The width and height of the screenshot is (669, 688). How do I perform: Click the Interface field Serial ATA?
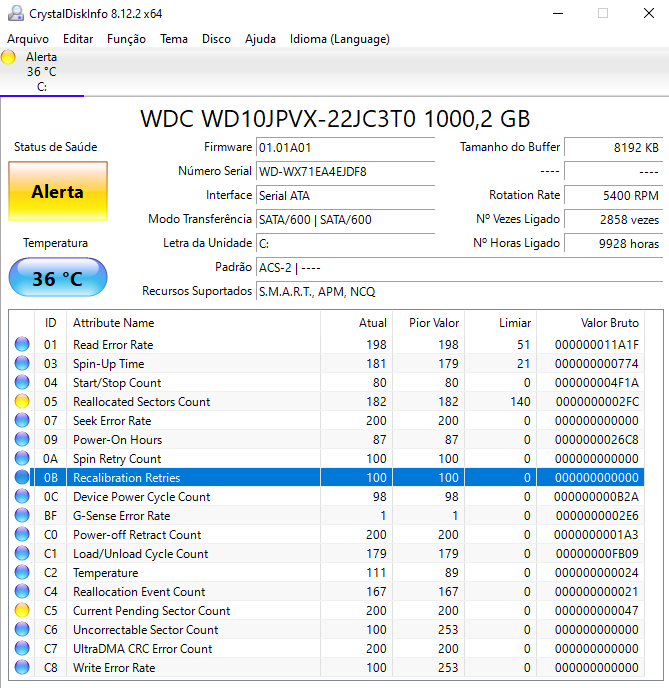tap(345, 196)
